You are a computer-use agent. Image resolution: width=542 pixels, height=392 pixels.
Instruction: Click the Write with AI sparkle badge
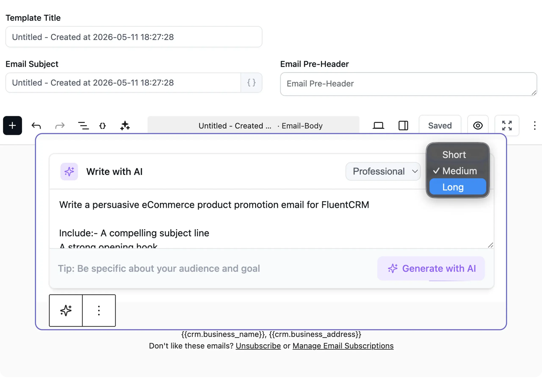click(x=69, y=171)
